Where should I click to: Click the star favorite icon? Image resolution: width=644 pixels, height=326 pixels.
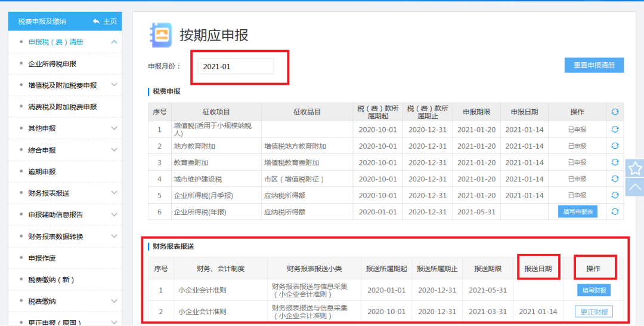pyautogui.click(x=635, y=168)
